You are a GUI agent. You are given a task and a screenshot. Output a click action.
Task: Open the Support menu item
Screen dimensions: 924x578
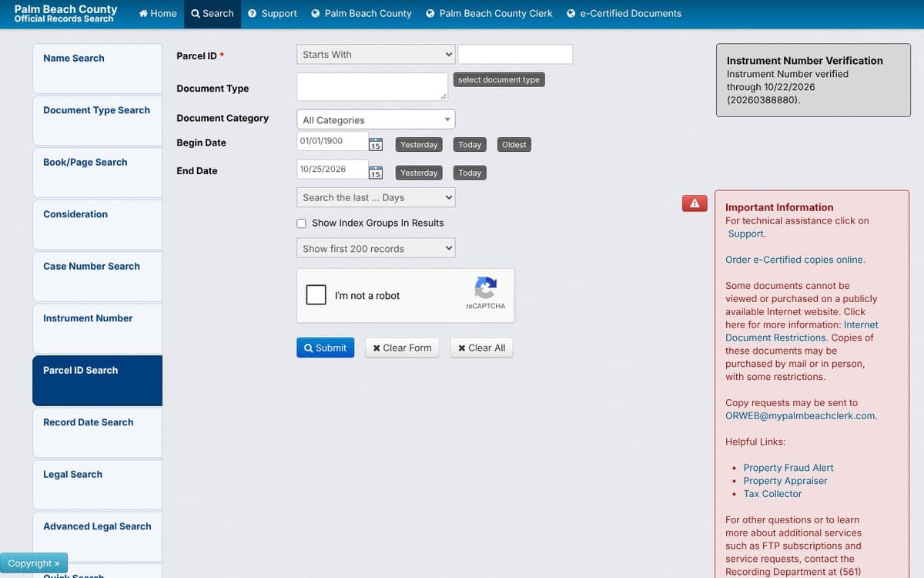point(273,13)
